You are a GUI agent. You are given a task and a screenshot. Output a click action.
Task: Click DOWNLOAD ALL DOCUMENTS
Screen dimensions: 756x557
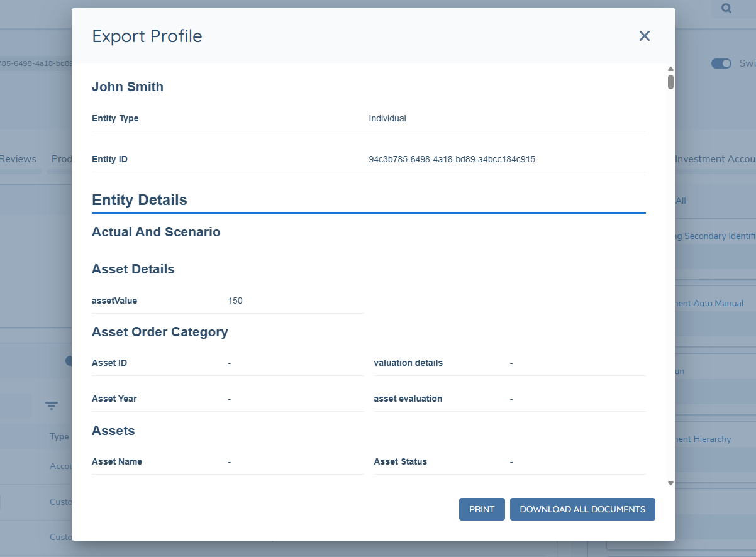click(x=582, y=509)
